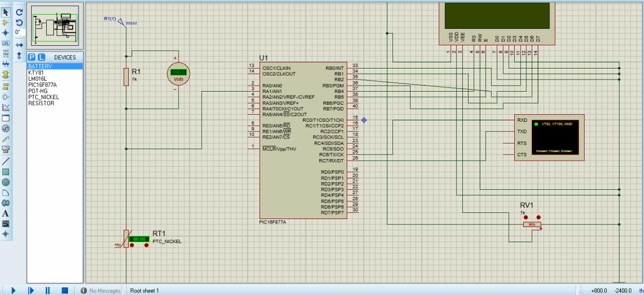Select PTC_NICKEL from the devices list

pyautogui.click(x=43, y=97)
